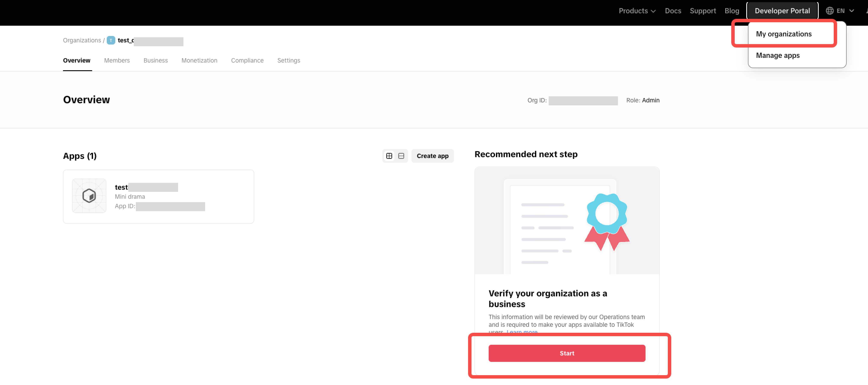Screen dimensions: 868x385
Task: Open the Support link
Action: [x=703, y=11]
